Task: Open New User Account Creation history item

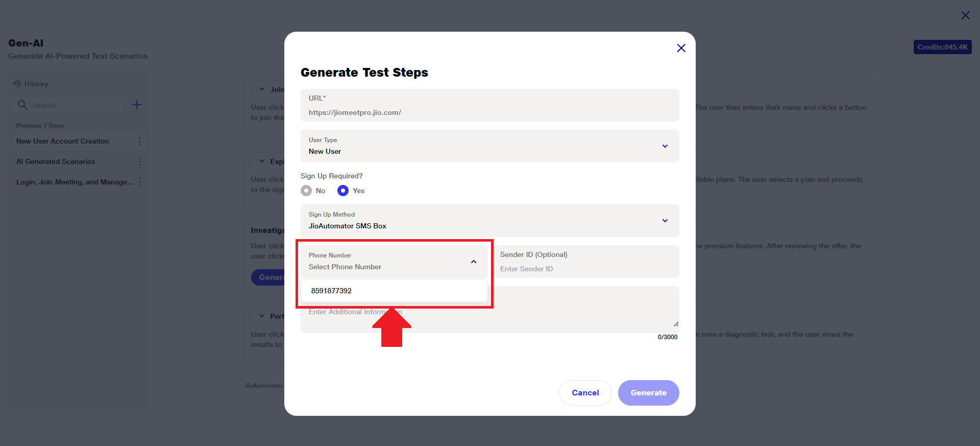Action: point(63,141)
